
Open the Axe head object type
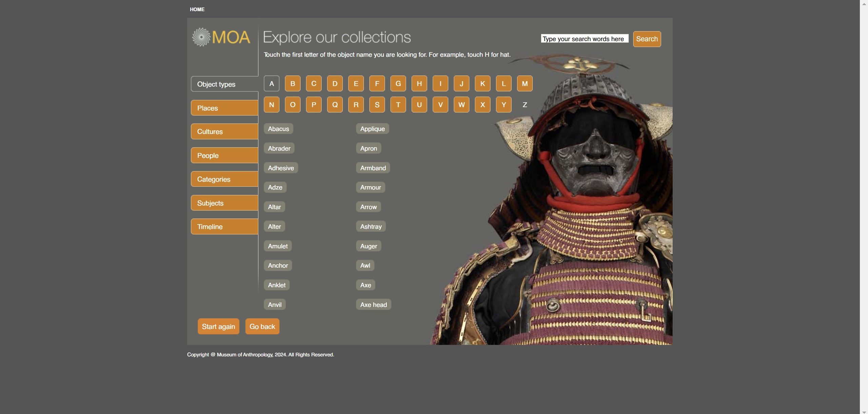click(x=373, y=304)
